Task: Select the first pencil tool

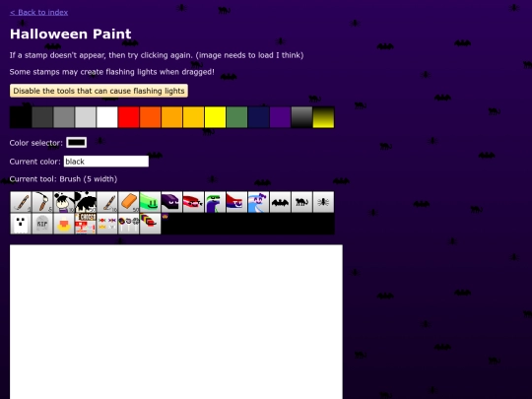Action: tap(21, 202)
